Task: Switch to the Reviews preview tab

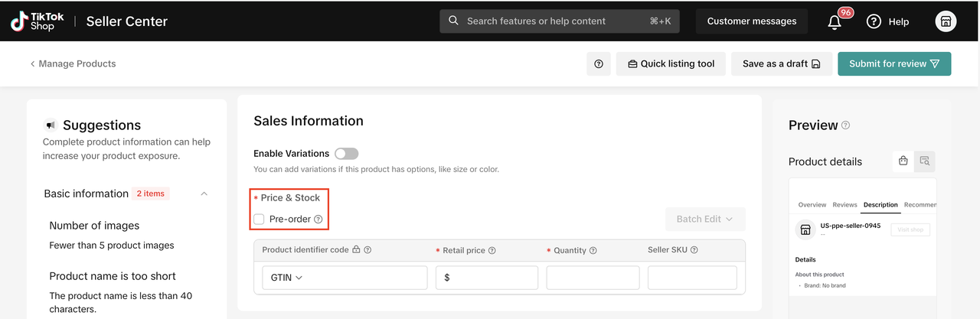Action: point(844,205)
